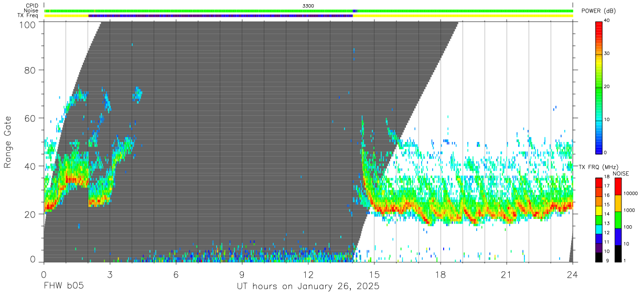The image size is (644, 297).
Task: Click the 40 range gate tick label
Action: tap(30, 166)
